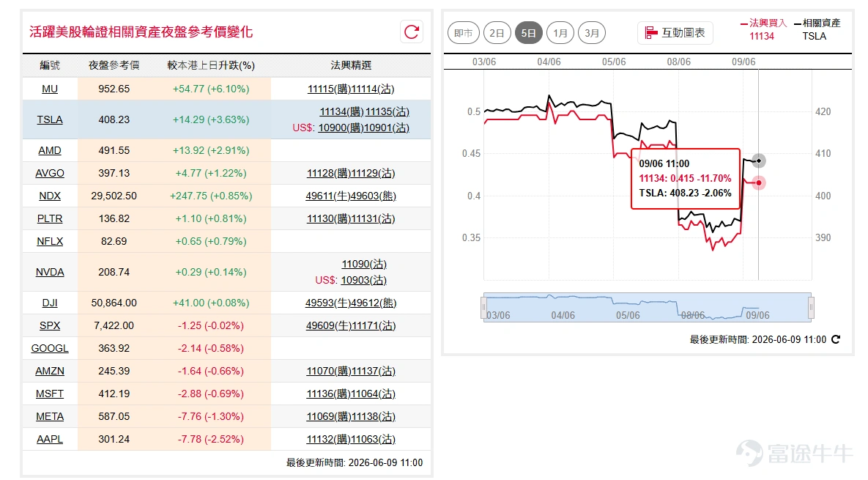
Task: Click MU change +54.77 (+6.10%)
Action: 211,89
